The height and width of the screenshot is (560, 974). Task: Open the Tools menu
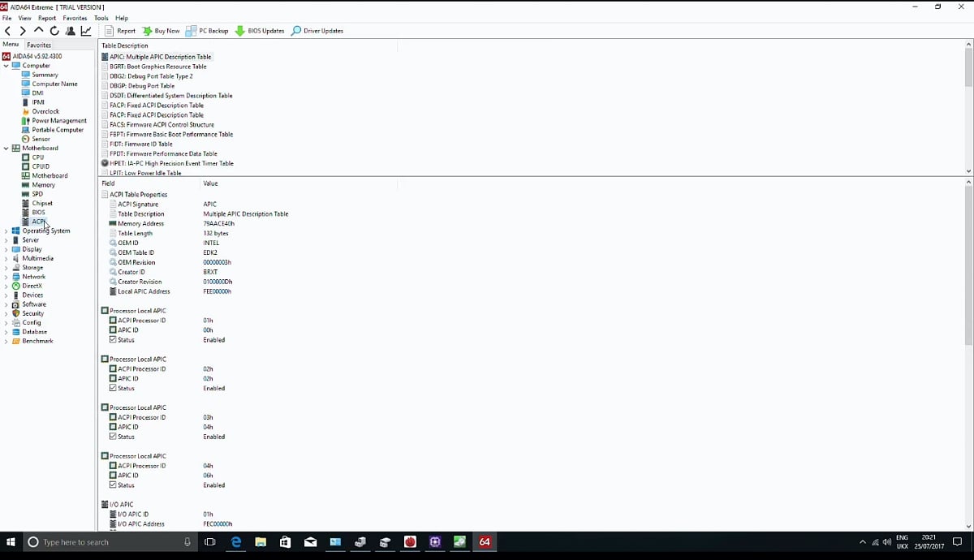pos(100,18)
